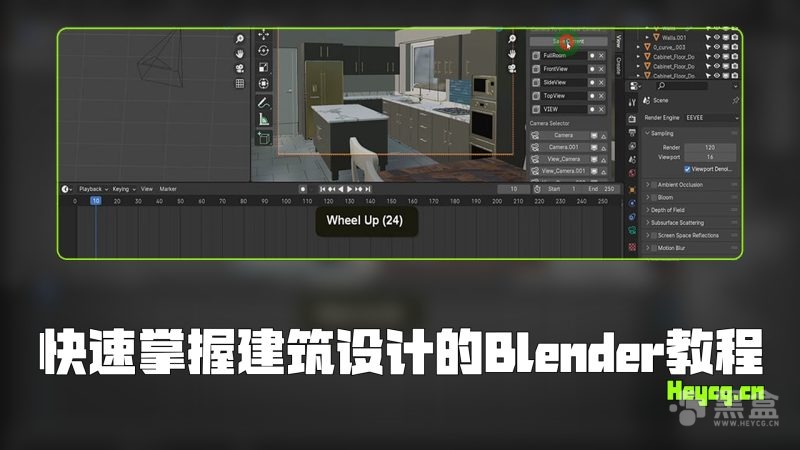Expand the Depth of Field panel

pos(647,210)
